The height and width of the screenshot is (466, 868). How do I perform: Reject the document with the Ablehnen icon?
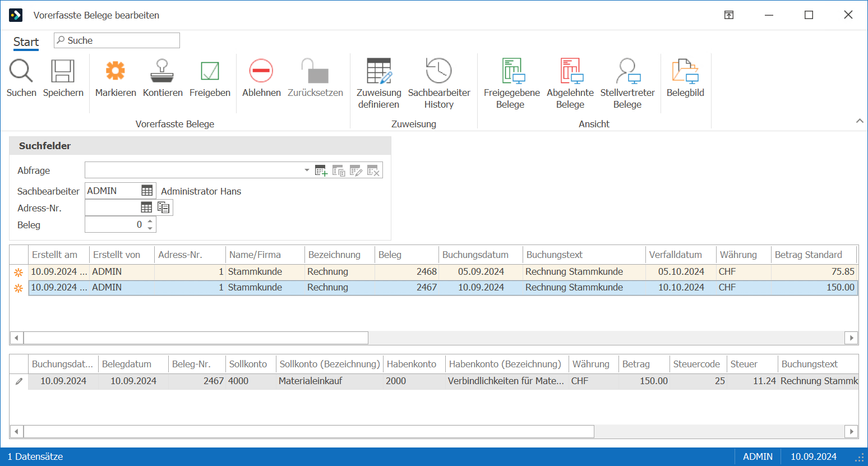261,71
